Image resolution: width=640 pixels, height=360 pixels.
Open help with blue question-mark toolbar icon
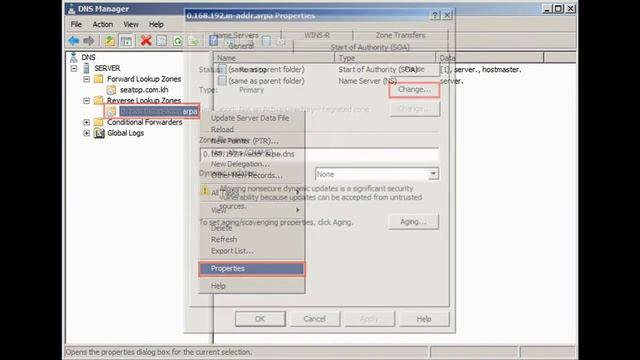pyautogui.click(x=213, y=40)
